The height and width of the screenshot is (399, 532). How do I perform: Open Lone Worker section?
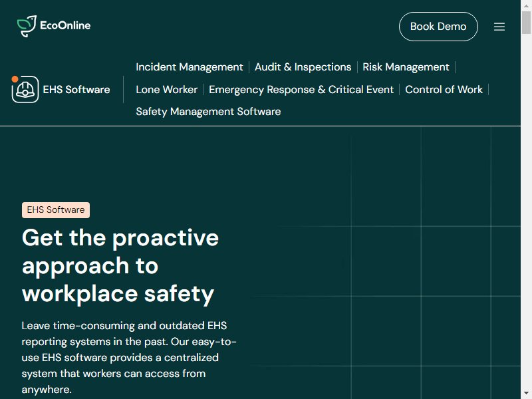tap(167, 90)
